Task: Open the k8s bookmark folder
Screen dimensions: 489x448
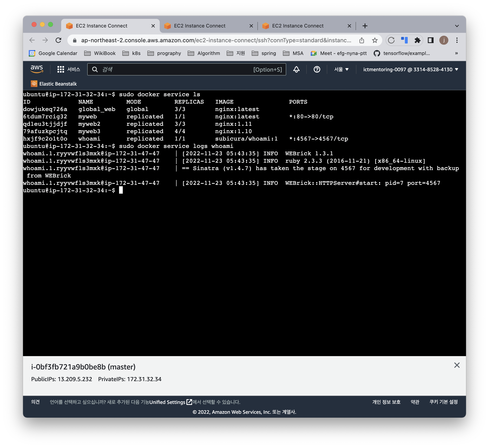Action: pyautogui.click(x=132, y=53)
